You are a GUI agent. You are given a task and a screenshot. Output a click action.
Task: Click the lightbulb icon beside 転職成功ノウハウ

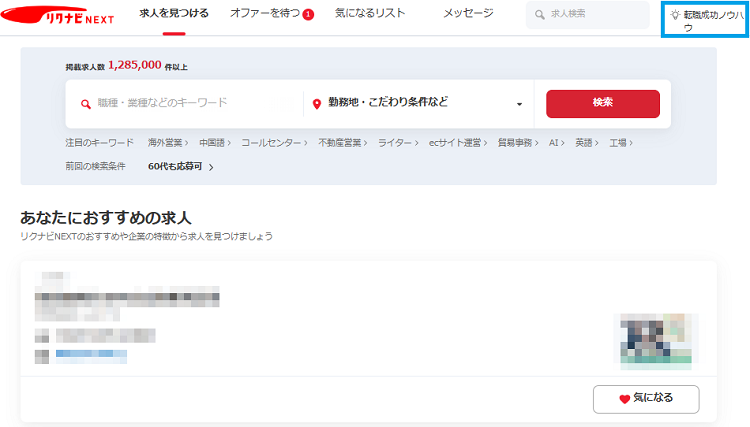click(675, 15)
